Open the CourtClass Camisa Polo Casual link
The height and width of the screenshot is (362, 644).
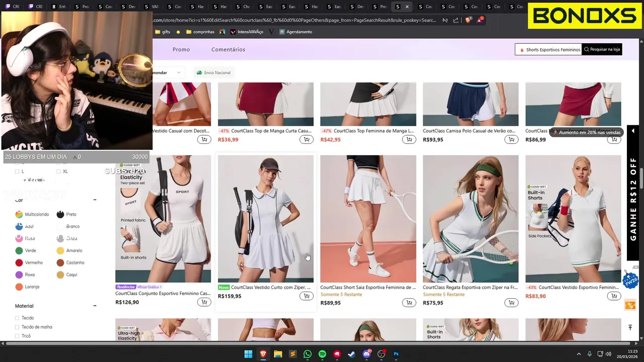[x=470, y=131]
